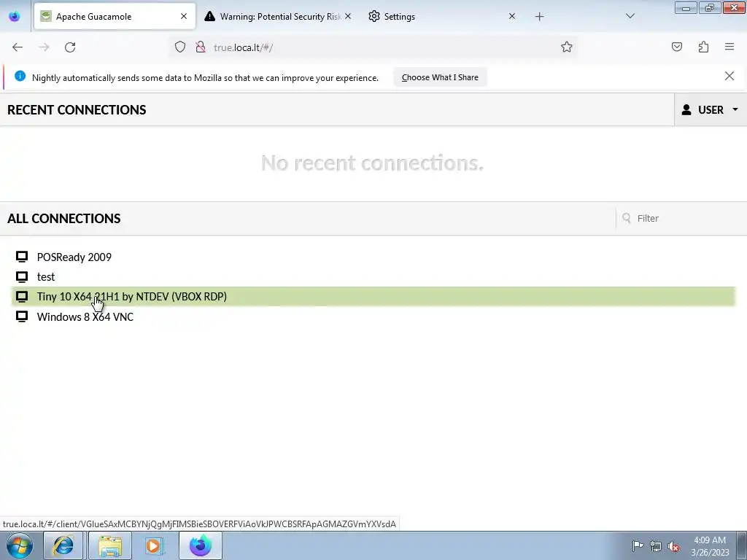Click the monitor icon beside Windows 8 X64 VNC

pos(22,316)
